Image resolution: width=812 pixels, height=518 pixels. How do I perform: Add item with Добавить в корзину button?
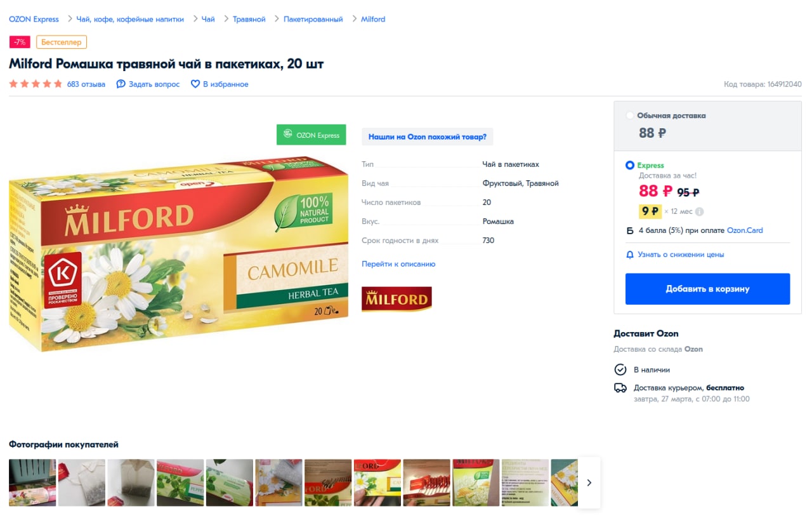[x=707, y=289]
